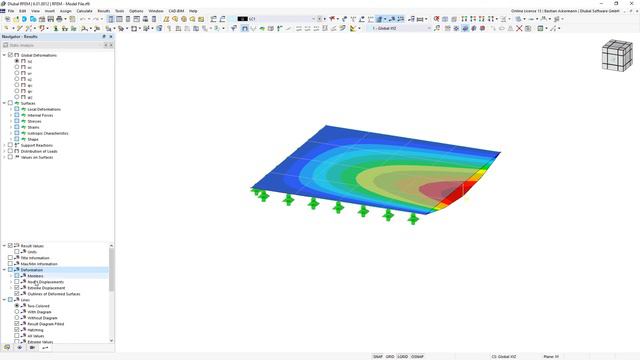640x360 pixels.
Task: Collapse the Lines tree node
Action: click(4, 300)
